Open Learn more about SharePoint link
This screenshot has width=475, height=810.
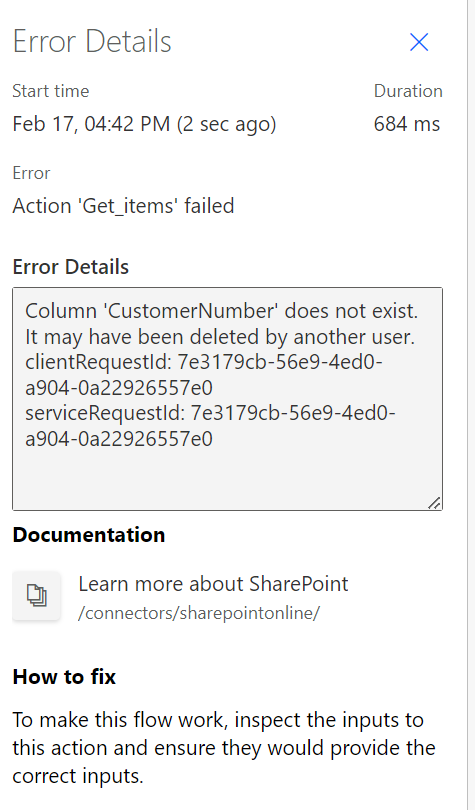(x=213, y=584)
